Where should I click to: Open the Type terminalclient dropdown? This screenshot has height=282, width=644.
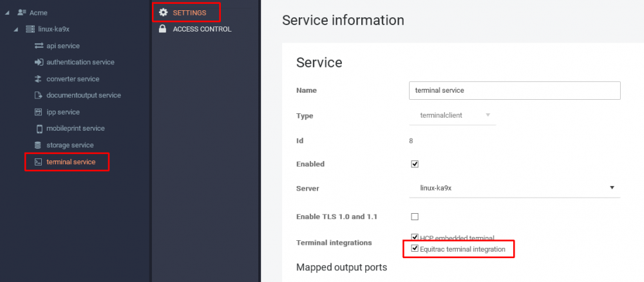pos(452,116)
